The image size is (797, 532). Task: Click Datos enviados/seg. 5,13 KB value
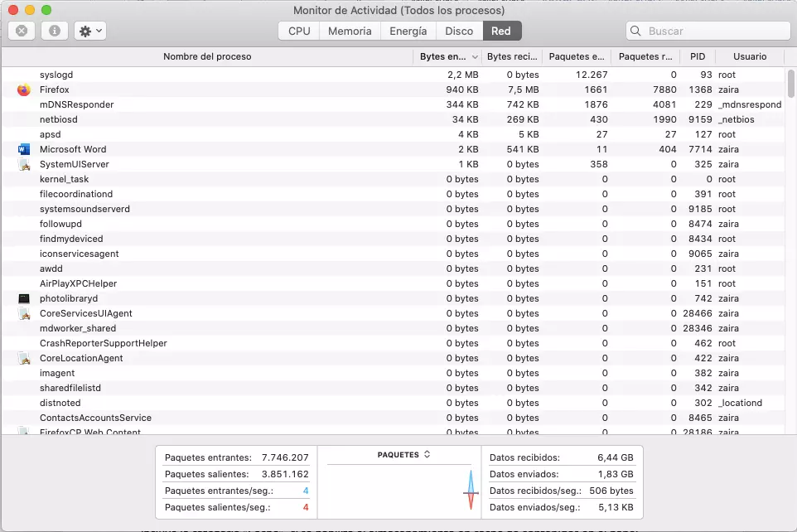pyautogui.click(x=616, y=508)
